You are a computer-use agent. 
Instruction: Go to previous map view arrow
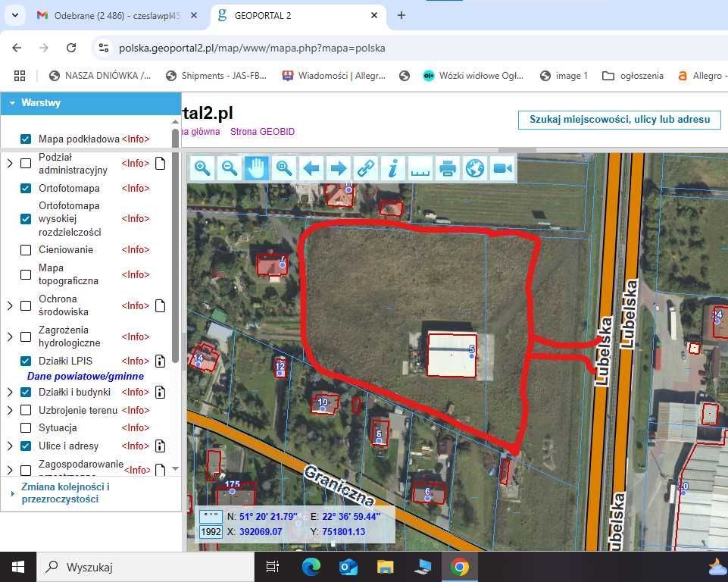click(311, 168)
